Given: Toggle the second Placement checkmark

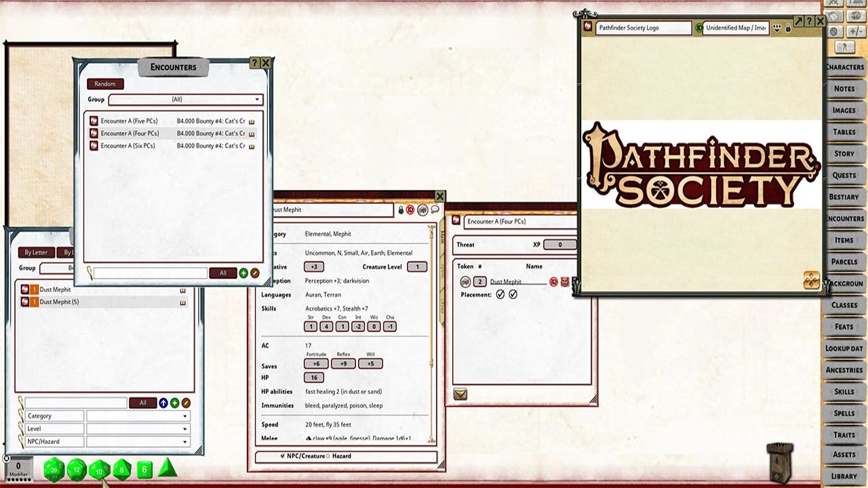Looking at the screenshot, I should pyautogui.click(x=513, y=294).
